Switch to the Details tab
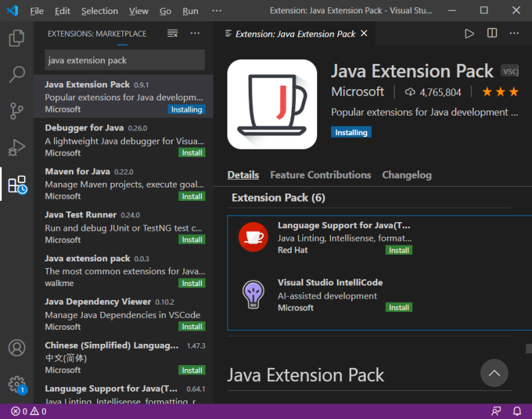The height and width of the screenshot is (419, 532). point(243,175)
